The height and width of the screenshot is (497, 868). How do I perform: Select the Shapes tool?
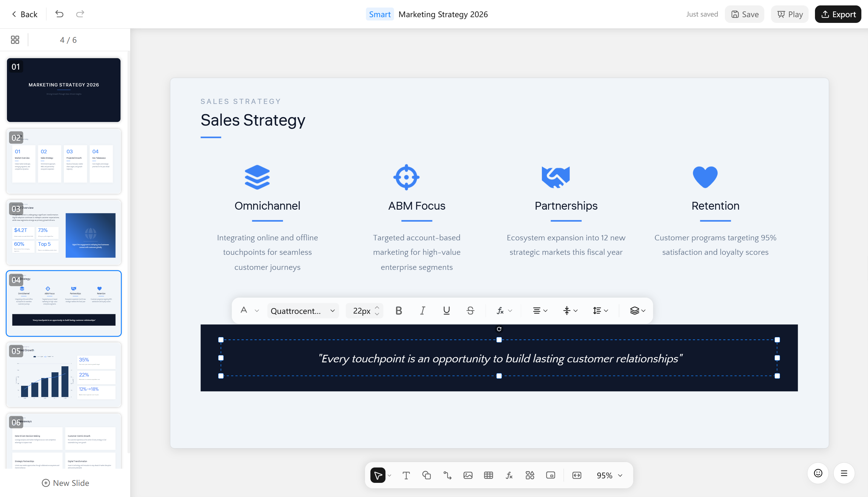426,475
